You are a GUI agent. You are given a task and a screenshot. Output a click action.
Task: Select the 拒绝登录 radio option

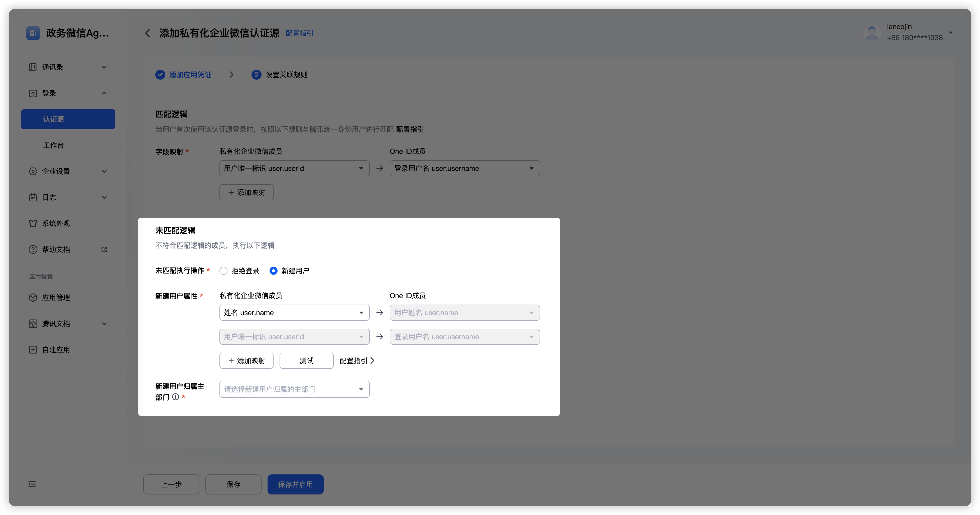point(224,271)
